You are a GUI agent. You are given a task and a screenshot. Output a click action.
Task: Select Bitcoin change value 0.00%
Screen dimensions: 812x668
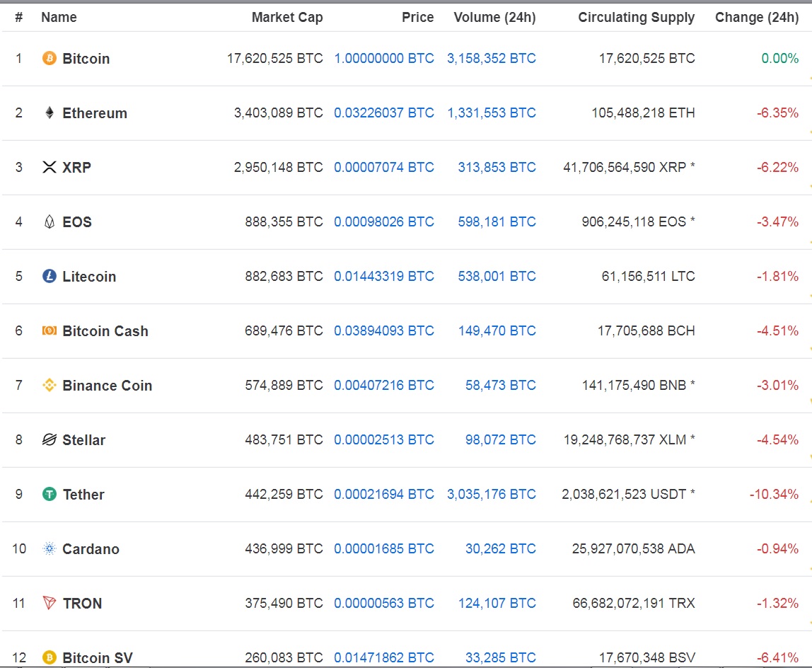[780, 58]
